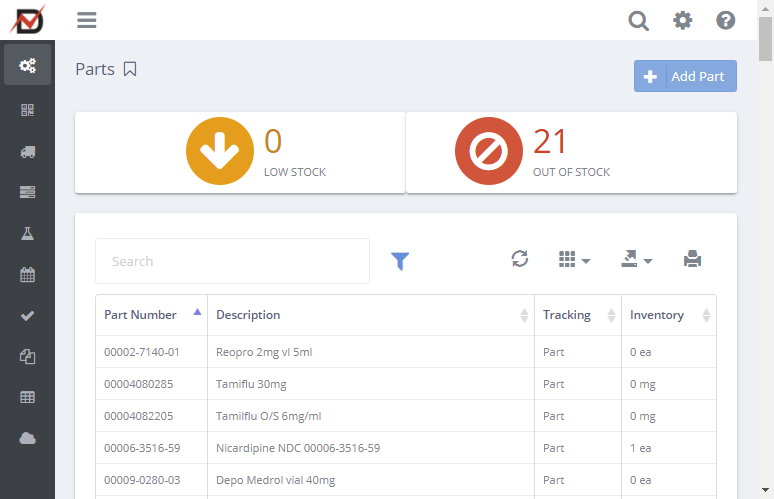Select Depo Medrol vial 40mg description
The image size is (774, 499).
coord(275,480)
